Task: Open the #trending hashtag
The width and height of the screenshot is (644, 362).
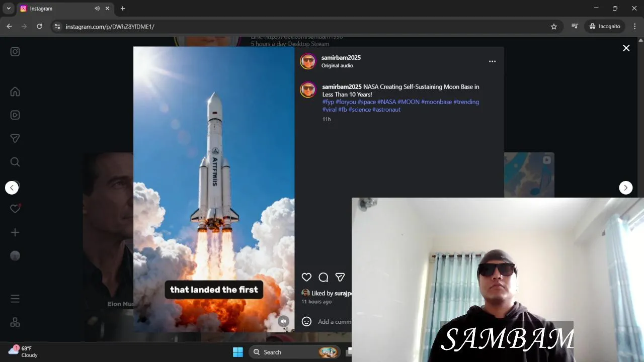Action: tap(466, 102)
